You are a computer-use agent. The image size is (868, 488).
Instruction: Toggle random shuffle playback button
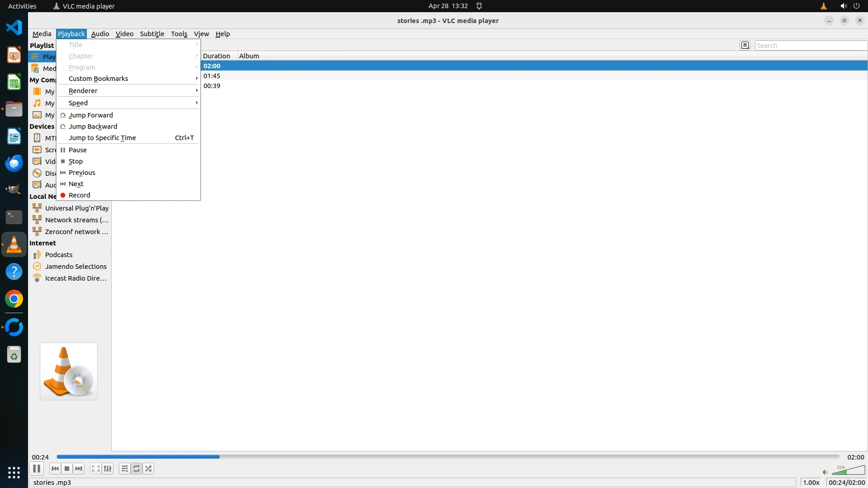tap(149, 469)
